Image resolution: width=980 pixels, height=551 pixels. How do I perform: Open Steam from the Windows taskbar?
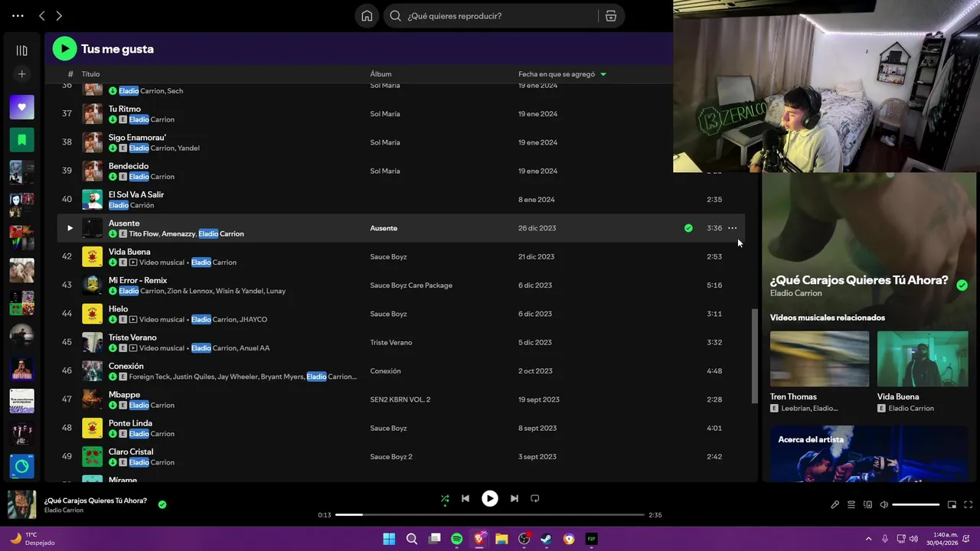tap(547, 539)
